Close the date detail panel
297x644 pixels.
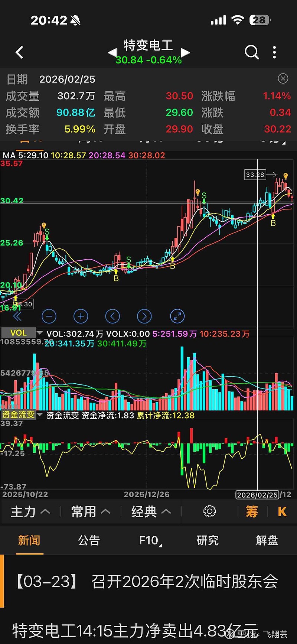(x=283, y=78)
